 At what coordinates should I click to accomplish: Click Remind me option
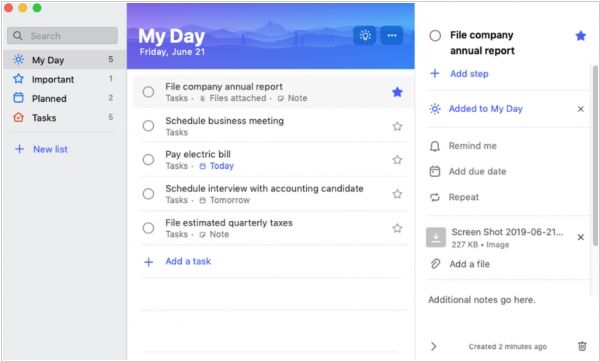[x=473, y=146]
